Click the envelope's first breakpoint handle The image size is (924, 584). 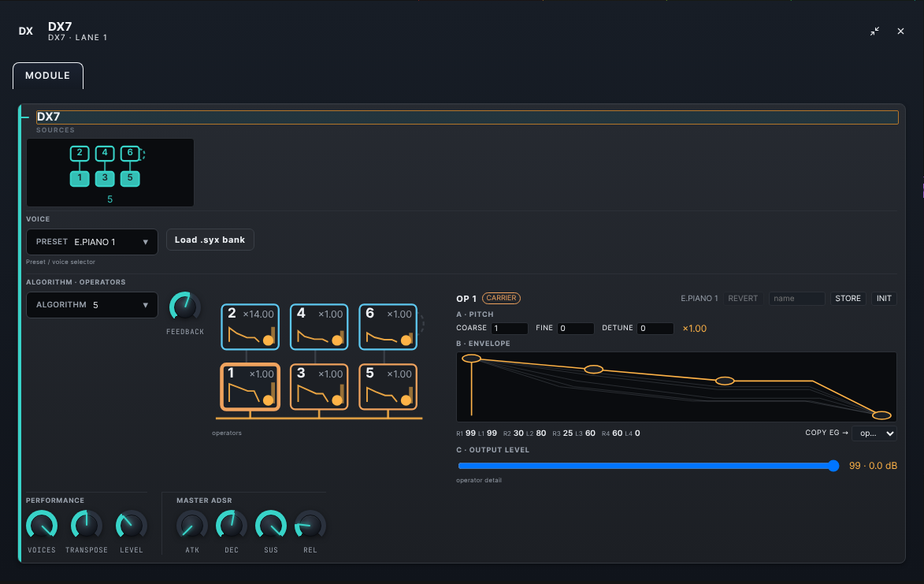pyautogui.click(x=471, y=359)
